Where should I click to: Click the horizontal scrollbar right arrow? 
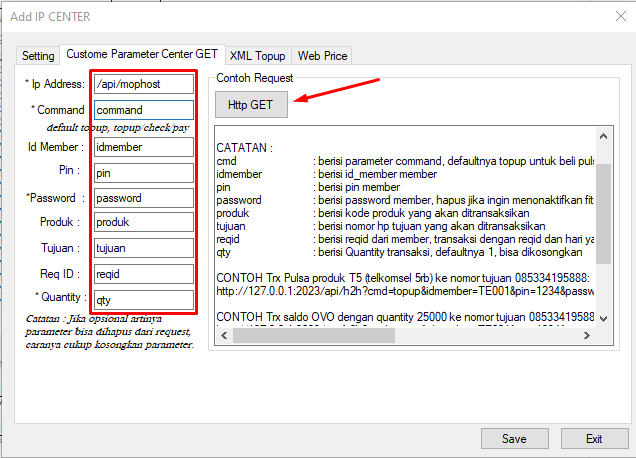(588, 335)
